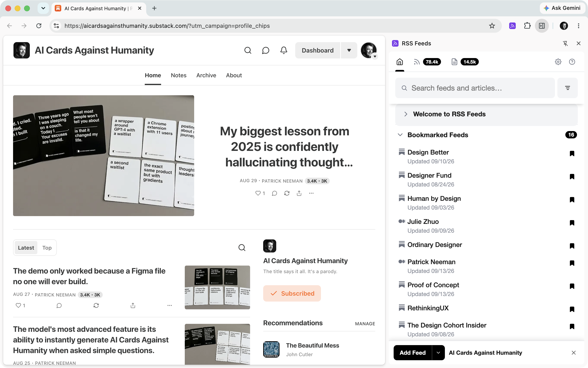The width and height of the screenshot is (588, 368).
Task: Expand the Welcome to RSS Feeds section
Action: (487, 114)
